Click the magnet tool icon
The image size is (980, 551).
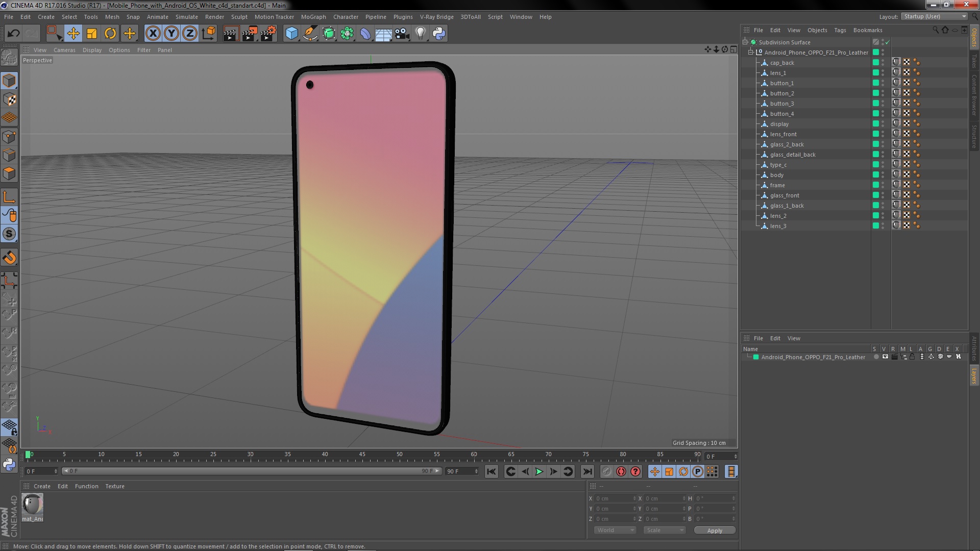pyautogui.click(x=9, y=258)
